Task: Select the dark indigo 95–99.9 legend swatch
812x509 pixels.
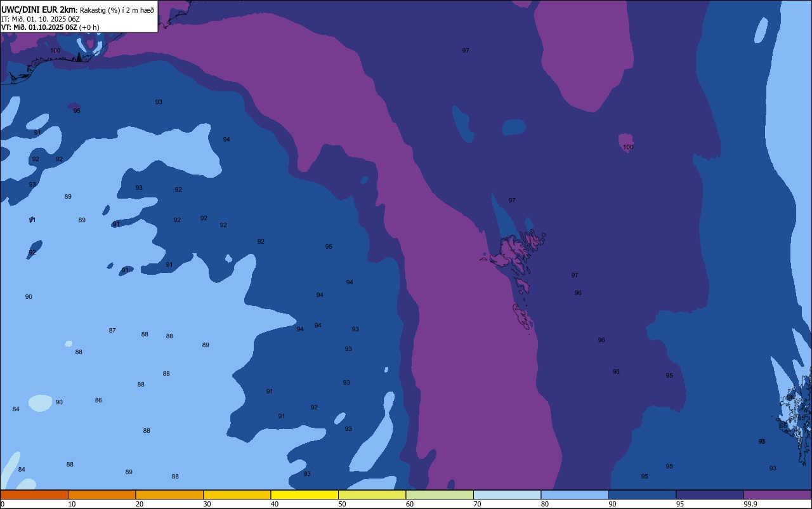Action: click(x=710, y=494)
